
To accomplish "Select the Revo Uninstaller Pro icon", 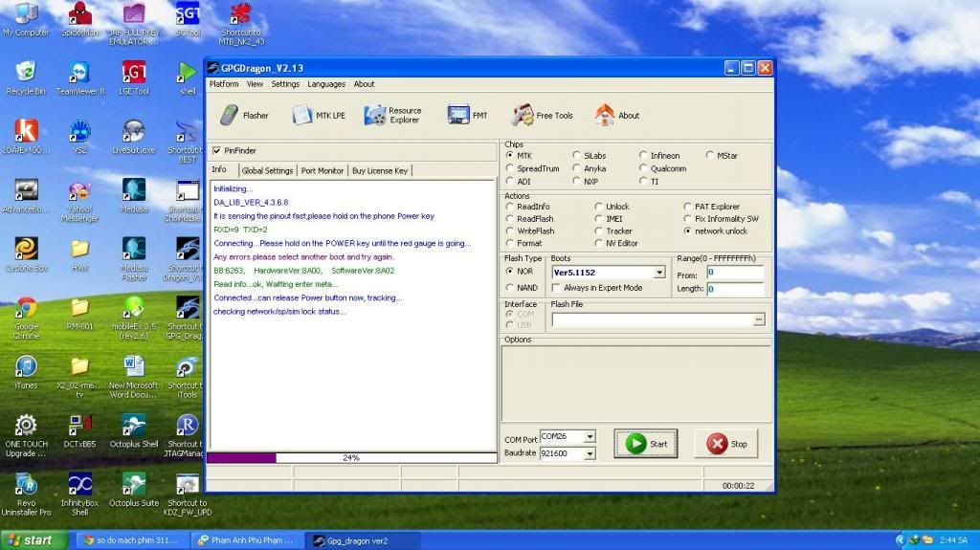I will click(x=26, y=495).
